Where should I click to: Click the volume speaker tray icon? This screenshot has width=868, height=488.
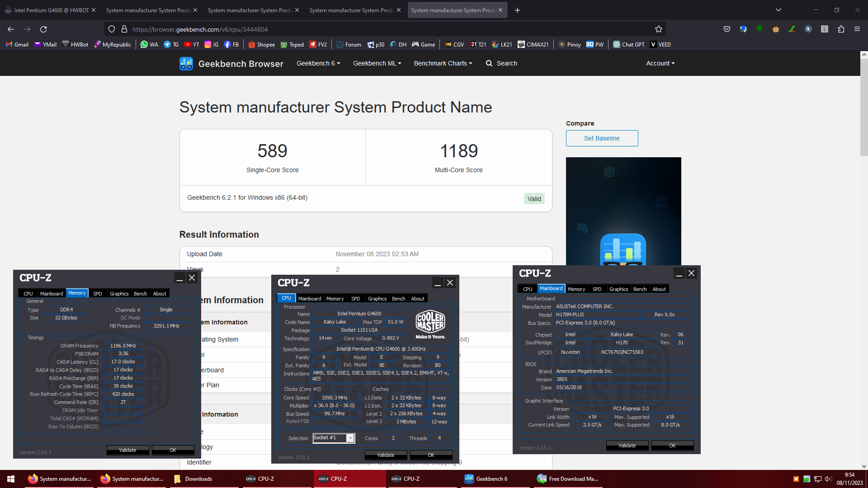[x=828, y=479]
